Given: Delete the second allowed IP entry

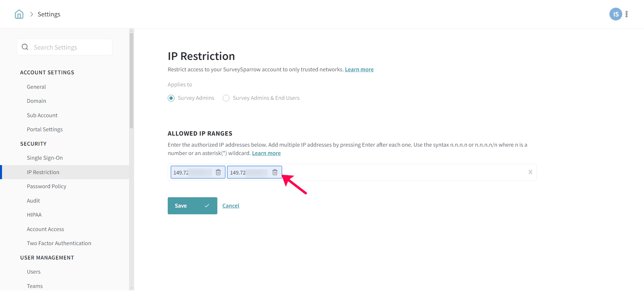Looking at the screenshot, I should pos(275,172).
